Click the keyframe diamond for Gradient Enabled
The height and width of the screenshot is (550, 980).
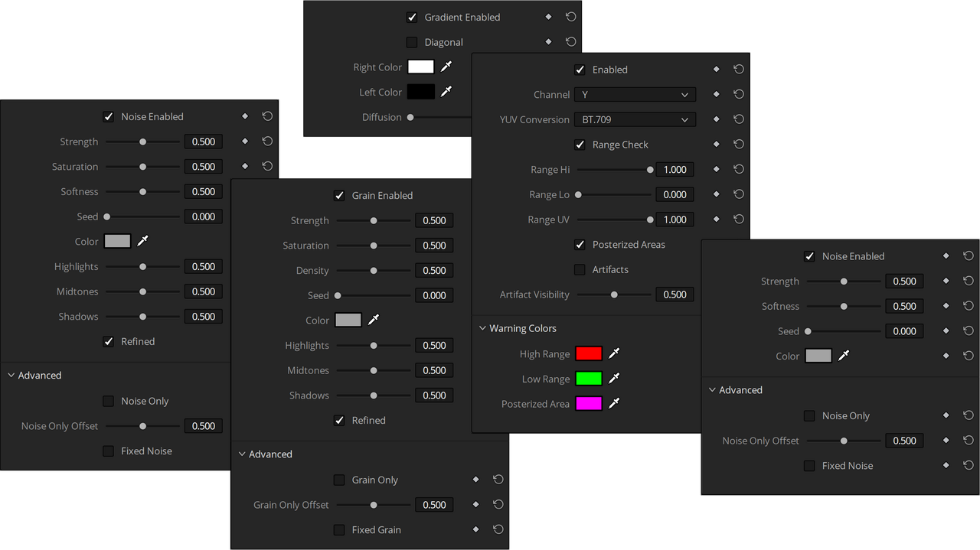tap(548, 16)
